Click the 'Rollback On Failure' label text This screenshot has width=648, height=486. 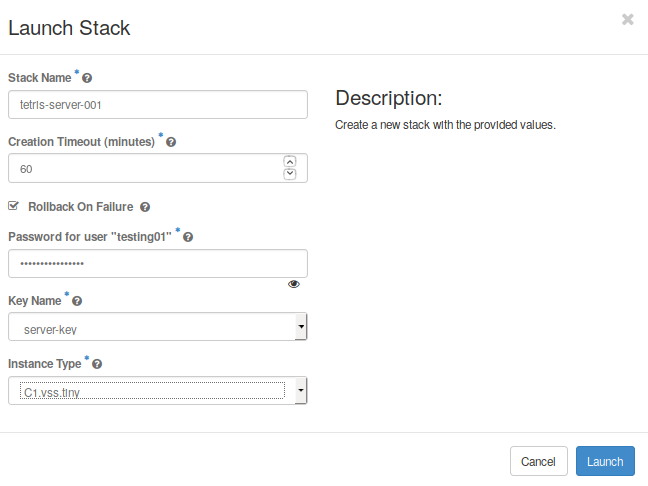click(x=80, y=207)
